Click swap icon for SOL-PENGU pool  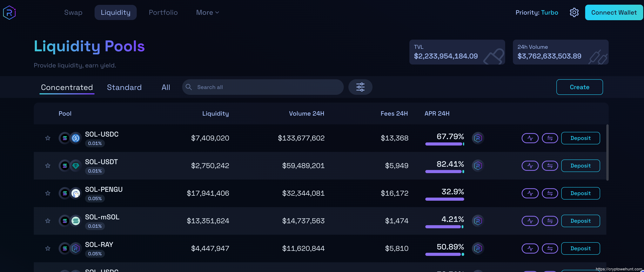click(550, 193)
